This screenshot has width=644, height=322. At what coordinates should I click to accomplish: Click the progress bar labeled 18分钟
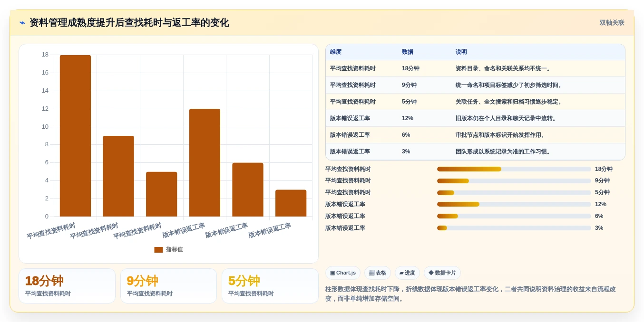pos(514,169)
